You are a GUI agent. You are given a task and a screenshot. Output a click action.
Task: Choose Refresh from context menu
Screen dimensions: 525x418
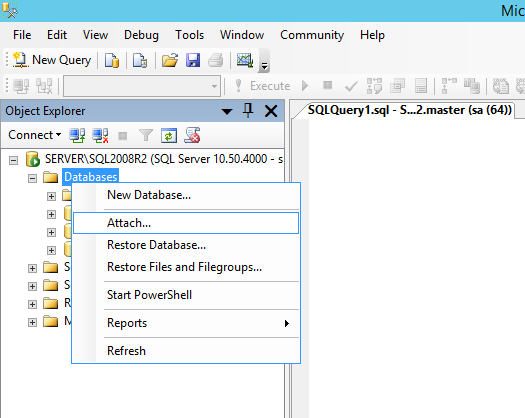[x=186, y=351]
